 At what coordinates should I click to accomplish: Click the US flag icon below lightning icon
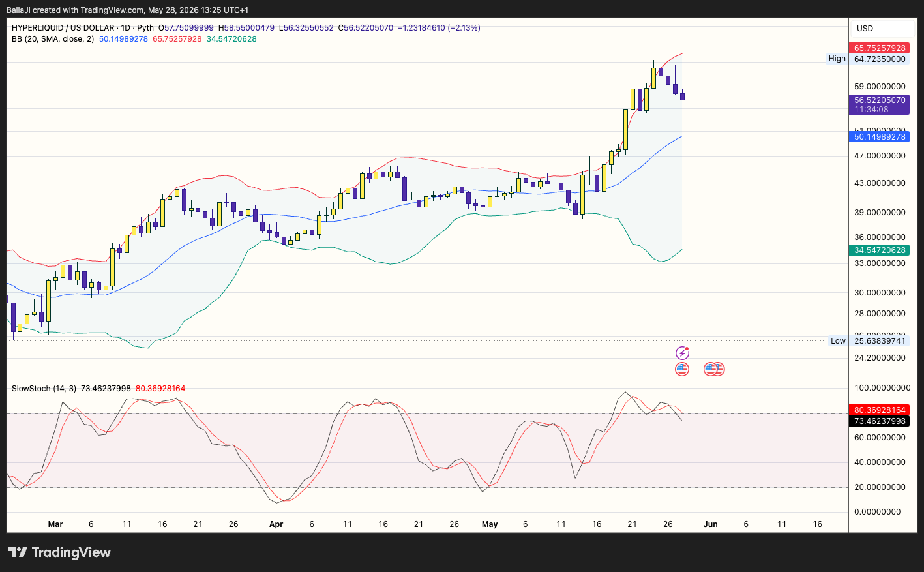tap(682, 369)
